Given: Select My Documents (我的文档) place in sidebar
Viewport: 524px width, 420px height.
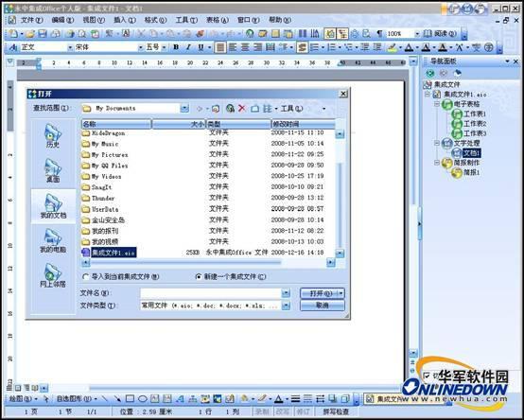Looking at the screenshot, I should click(x=53, y=206).
